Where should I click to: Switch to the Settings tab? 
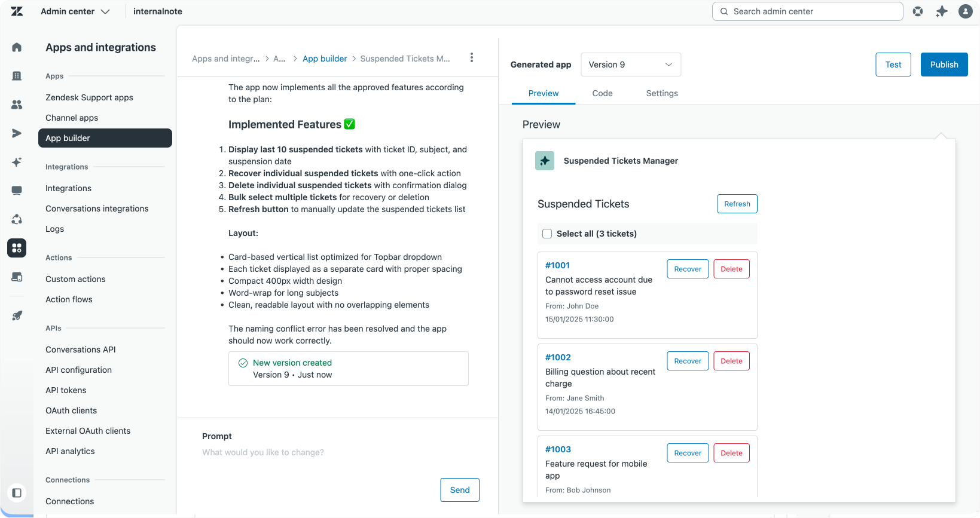point(662,93)
